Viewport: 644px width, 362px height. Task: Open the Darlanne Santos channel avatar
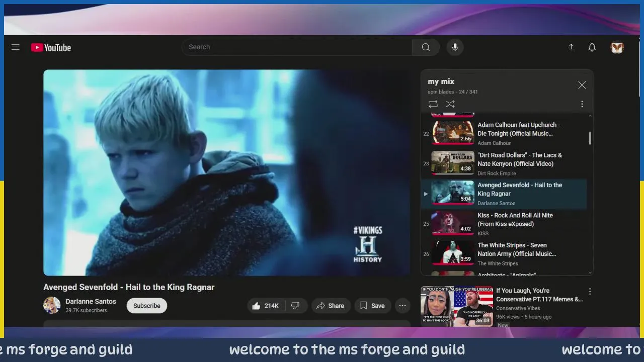(52, 305)
